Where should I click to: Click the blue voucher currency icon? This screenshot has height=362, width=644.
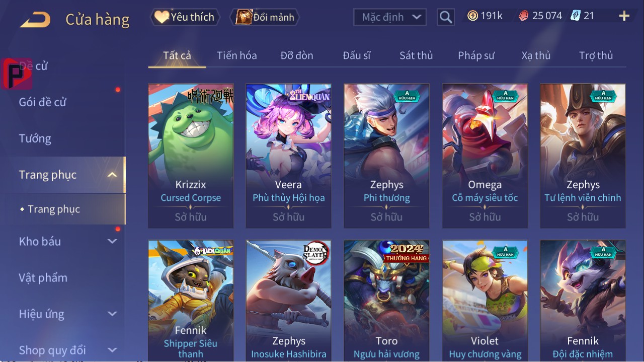pyautogui.click(x=575, y=16)
